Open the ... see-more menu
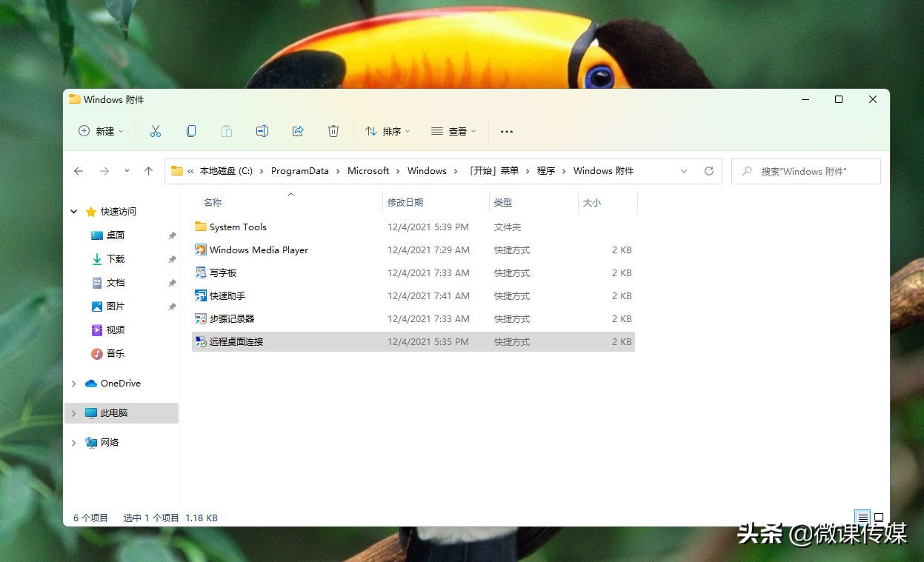Viewport: 924px width, 562px height. (506, 131)
